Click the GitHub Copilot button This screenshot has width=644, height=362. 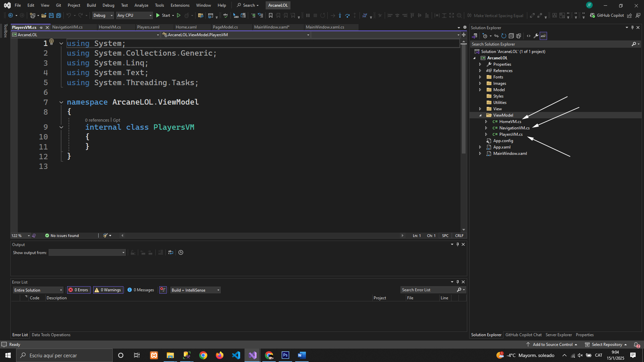(607, 15)
